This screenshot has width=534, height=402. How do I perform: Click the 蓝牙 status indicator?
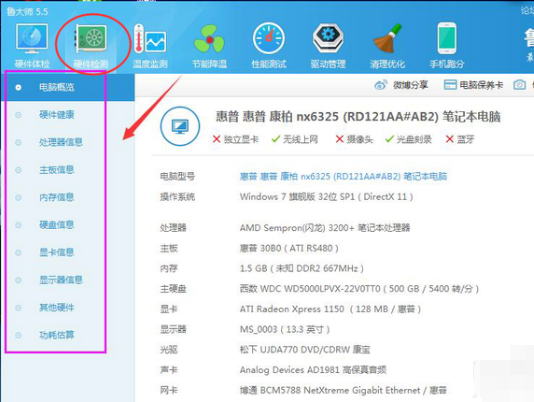460,139
